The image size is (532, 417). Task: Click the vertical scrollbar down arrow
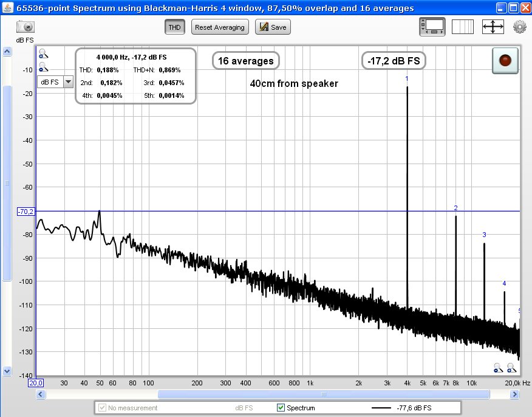[7, 371]
